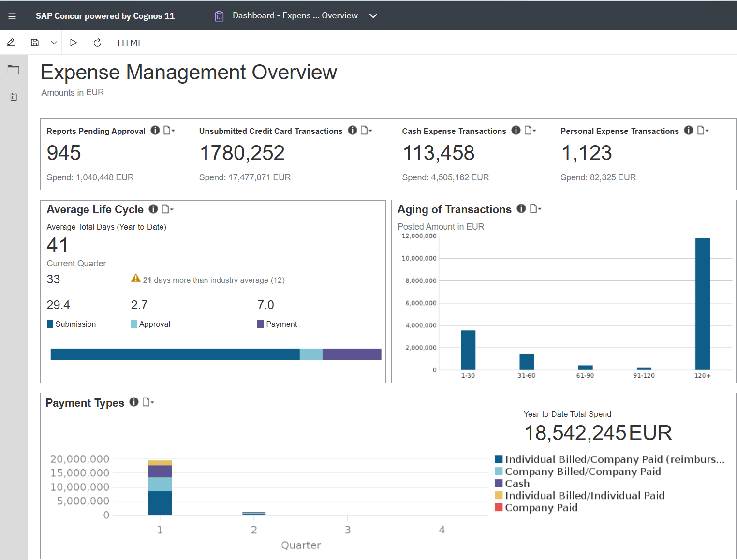Image resolution: width=737 pixels, height=560 pixels.
Task: Show info for Cash Expense Transactions
Action: 516,131
